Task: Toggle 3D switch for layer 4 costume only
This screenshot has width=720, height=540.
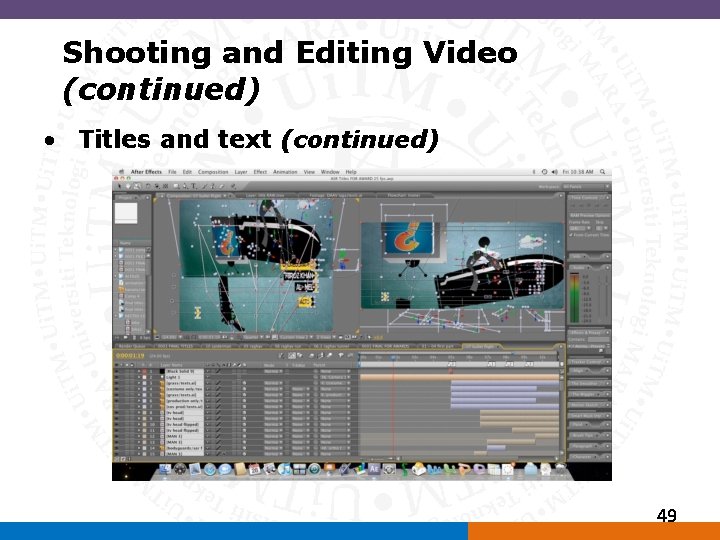Action: 244,389
